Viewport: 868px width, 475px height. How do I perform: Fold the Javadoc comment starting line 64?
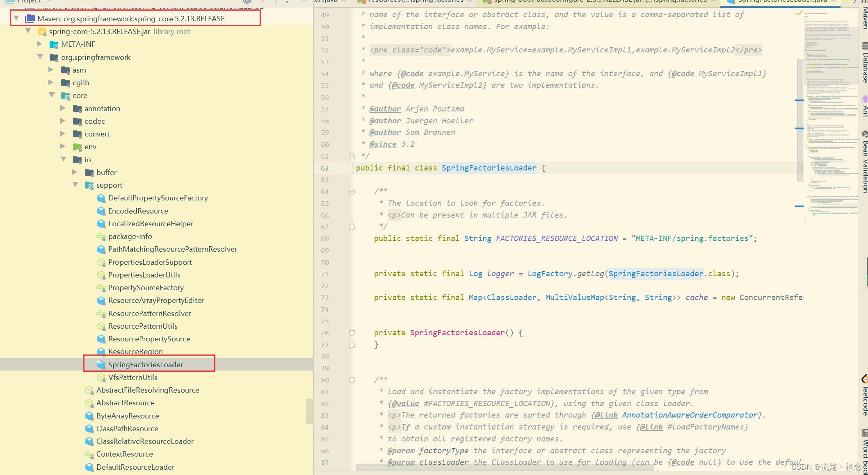(352, 191)
